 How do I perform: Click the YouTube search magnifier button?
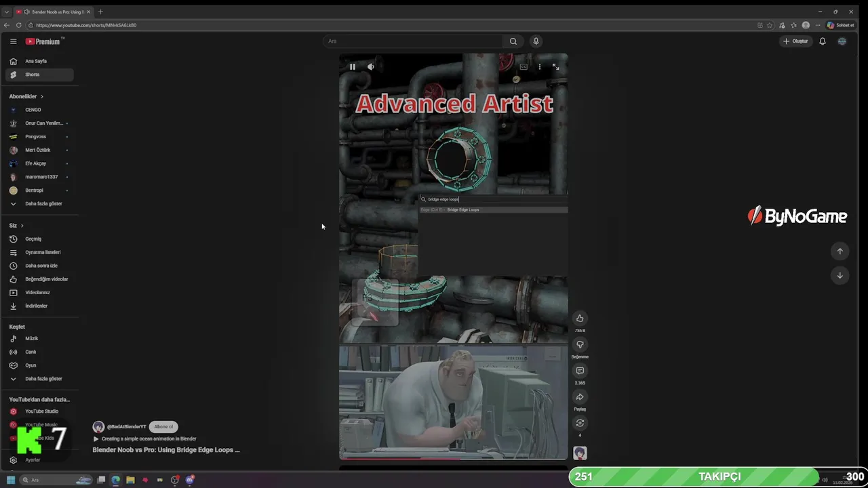[513, 41]
